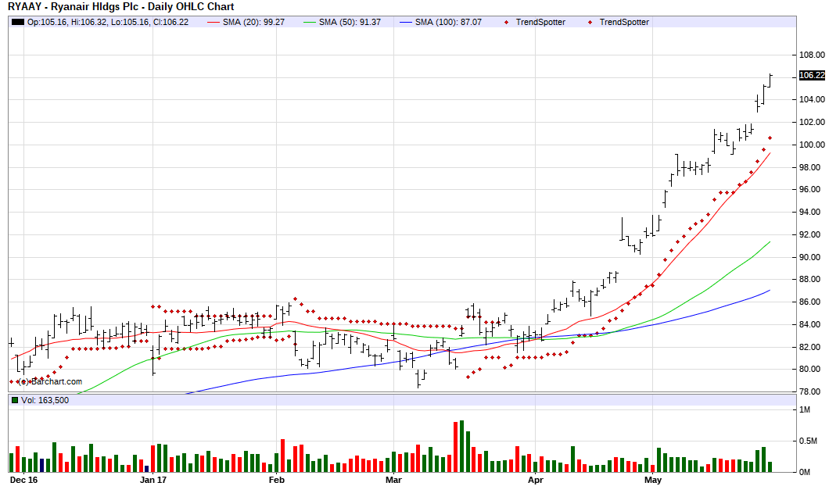This screenshot has height=504, width=829.
Task: Click the SMA (100): 87.07 label
Action: click(448, 22)
